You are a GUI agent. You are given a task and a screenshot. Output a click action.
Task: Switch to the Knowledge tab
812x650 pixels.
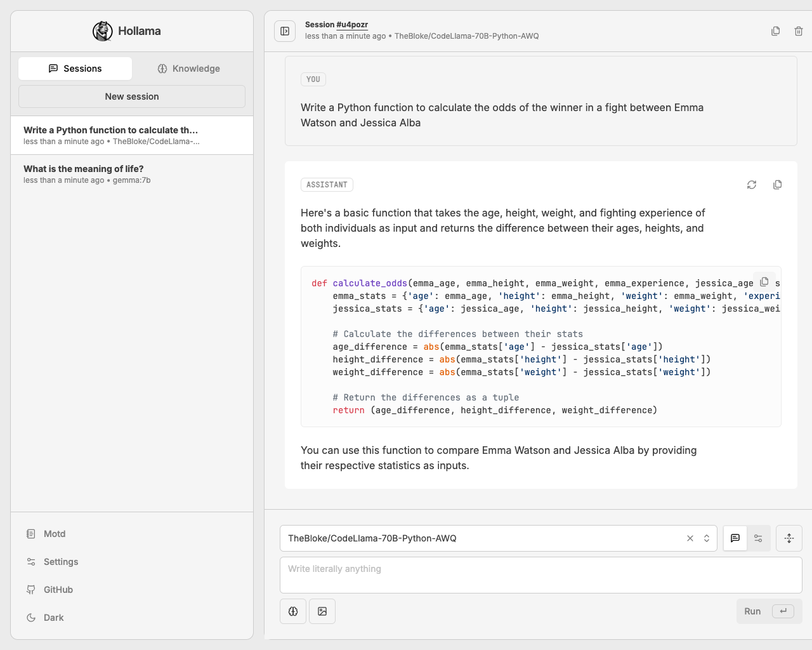tap(189, 69)
